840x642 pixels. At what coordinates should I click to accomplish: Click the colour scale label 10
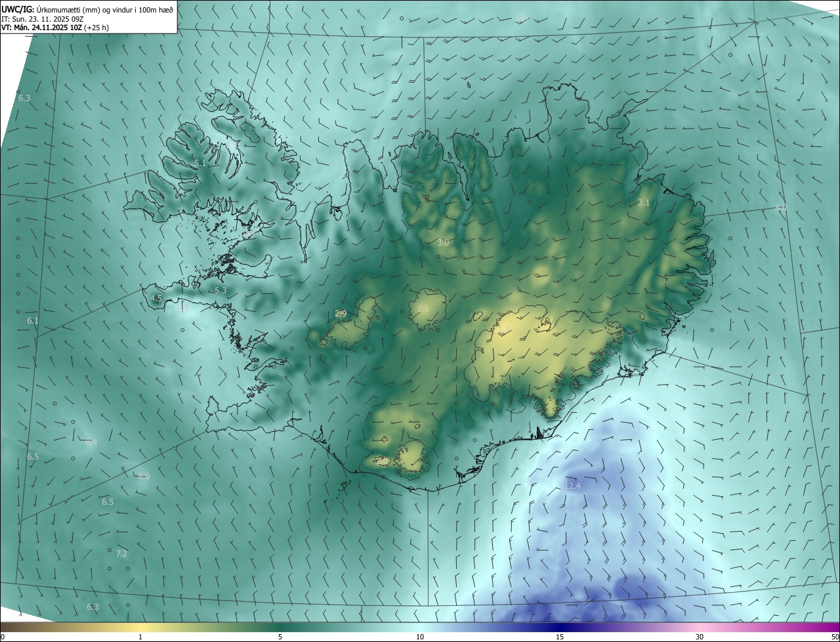(420, 637)
